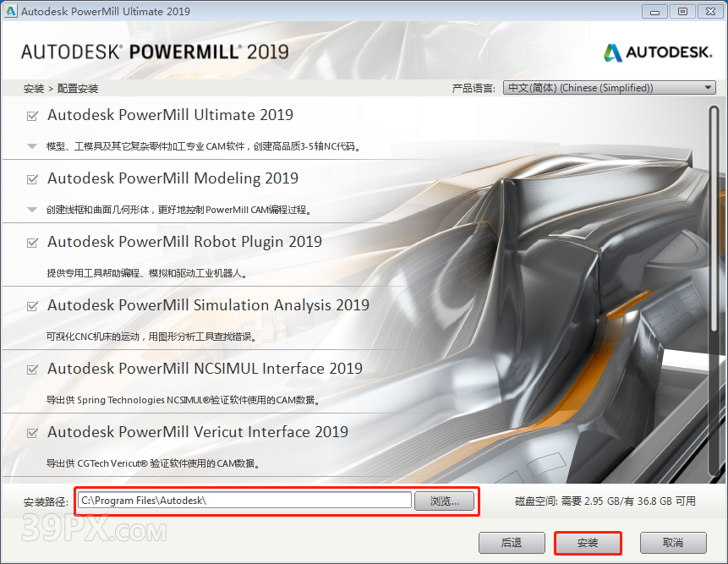
Task: Click the Robot Plugin description 提供专用工具帮助编程
Action: click(148, 273)
